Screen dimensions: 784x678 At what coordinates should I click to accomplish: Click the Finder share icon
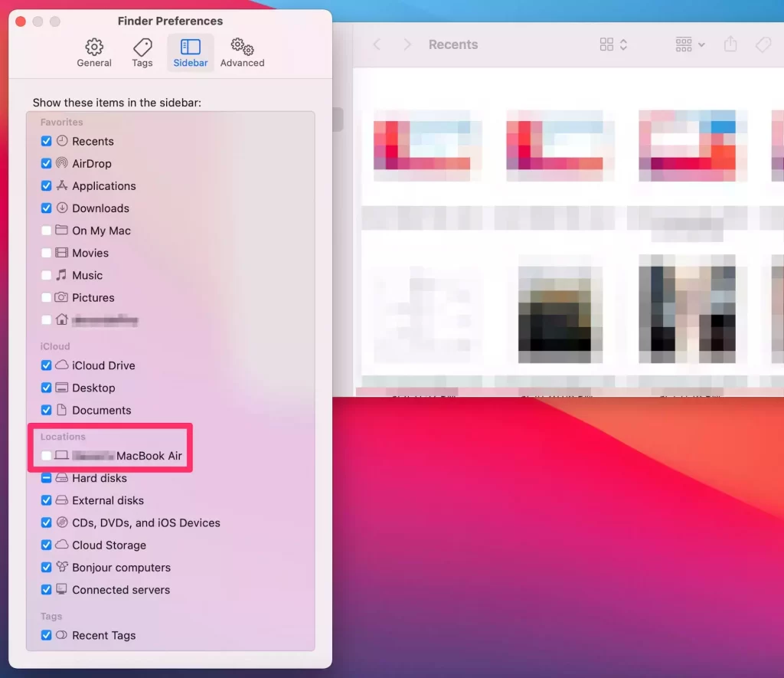point(730,44)
